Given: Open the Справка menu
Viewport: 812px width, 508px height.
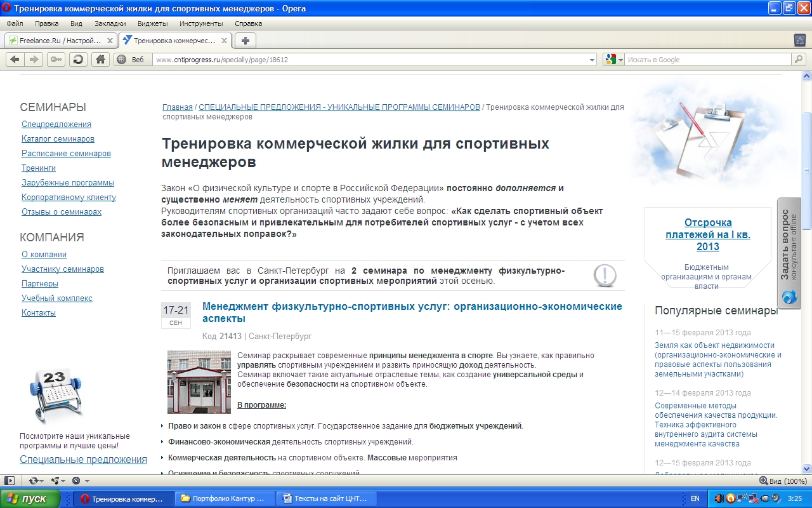Looking at the screenshot, I should [248, 23].
